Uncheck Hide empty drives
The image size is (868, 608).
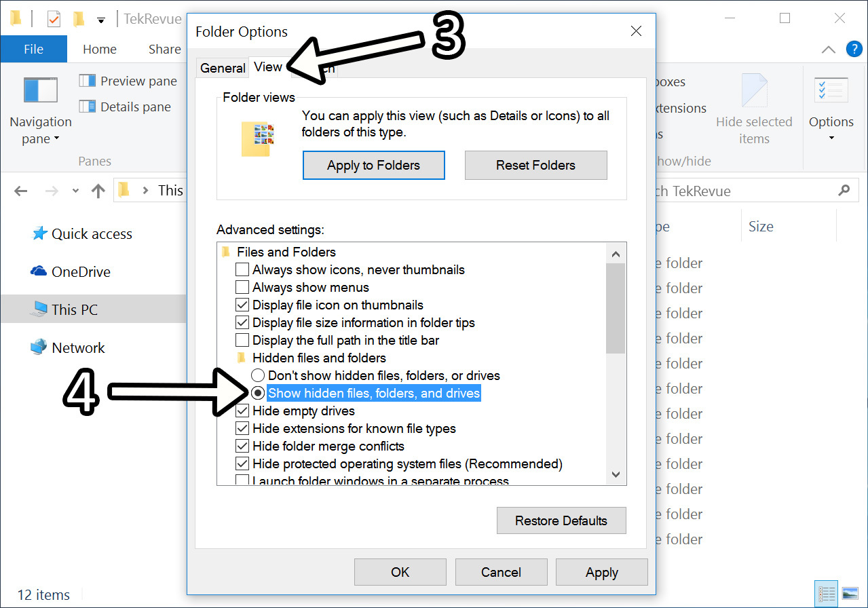(x=242, y=411)
